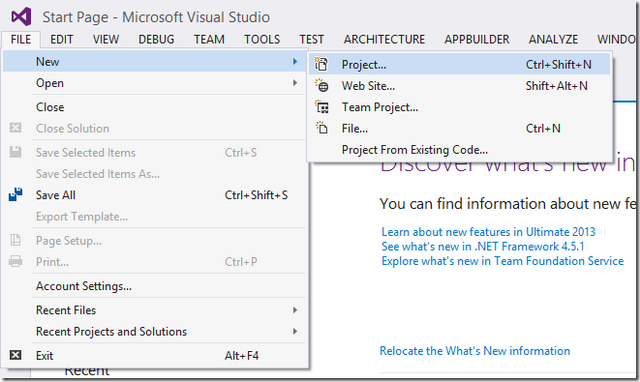Click the New Project icon in submenu
Screen dimensions: 640x382
(321, 64)
